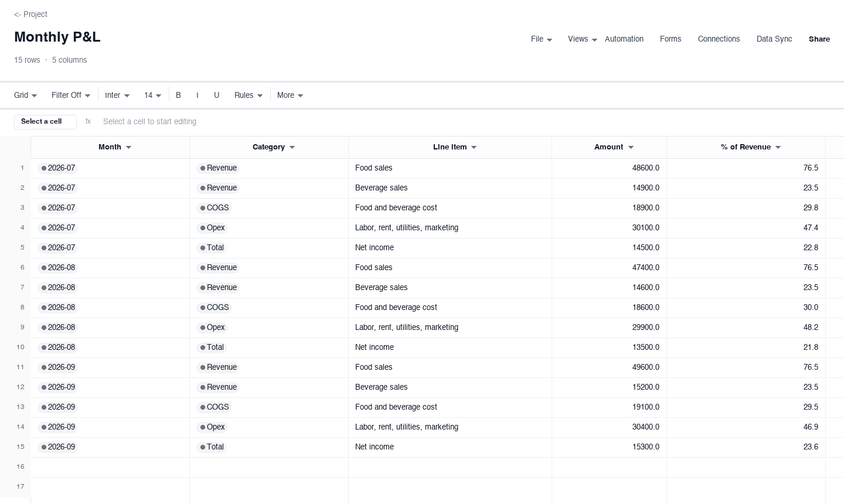Open the Inter font dropdown
The width and height of the screenshot is (844, 504).
coord(117,95)
